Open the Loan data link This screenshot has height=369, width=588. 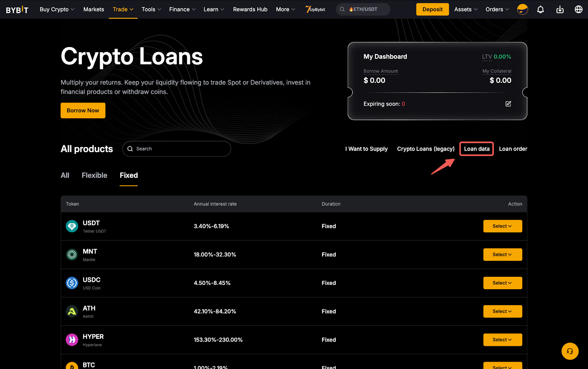pyautogui.click(x=477, y=149)
